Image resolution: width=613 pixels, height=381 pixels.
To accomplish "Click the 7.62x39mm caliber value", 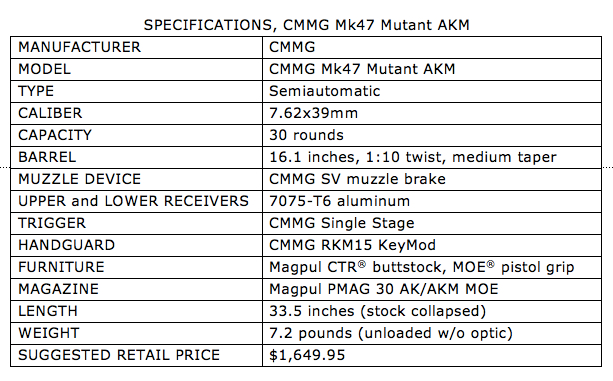I will (x=314, y=113).
